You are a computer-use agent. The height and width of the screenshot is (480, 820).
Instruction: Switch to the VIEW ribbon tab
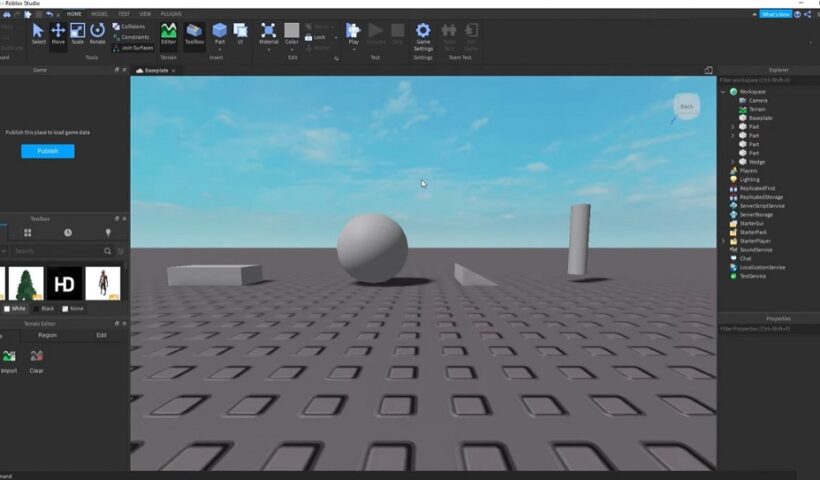(x=145, y=14)
